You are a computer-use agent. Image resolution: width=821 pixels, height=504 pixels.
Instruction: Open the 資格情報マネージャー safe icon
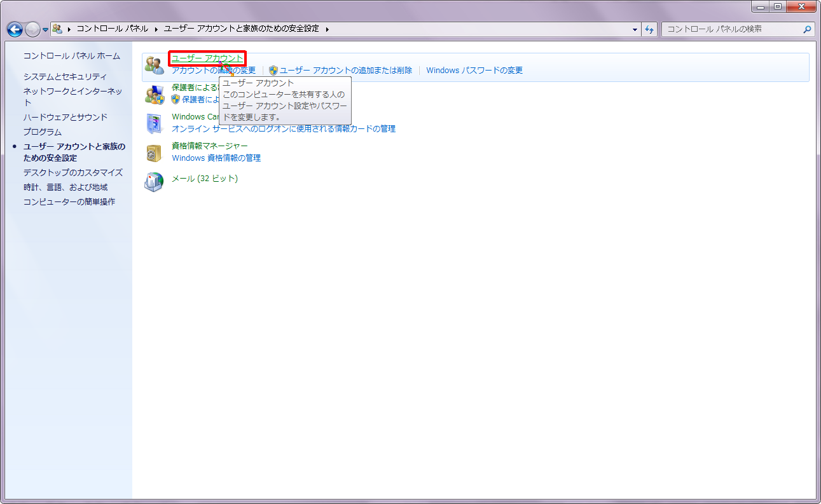155,153
